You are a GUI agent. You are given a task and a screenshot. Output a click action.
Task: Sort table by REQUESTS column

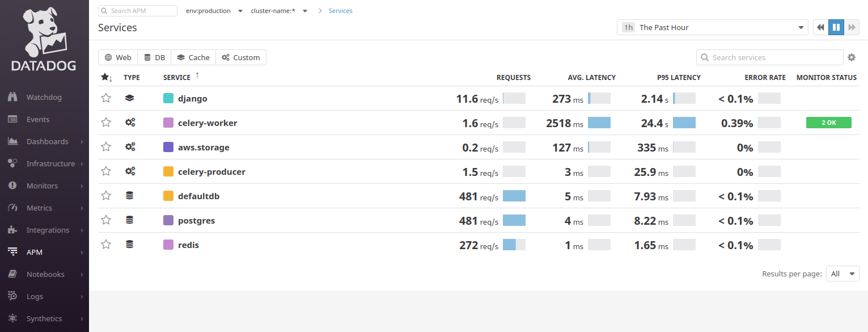[x=514, y=77]
